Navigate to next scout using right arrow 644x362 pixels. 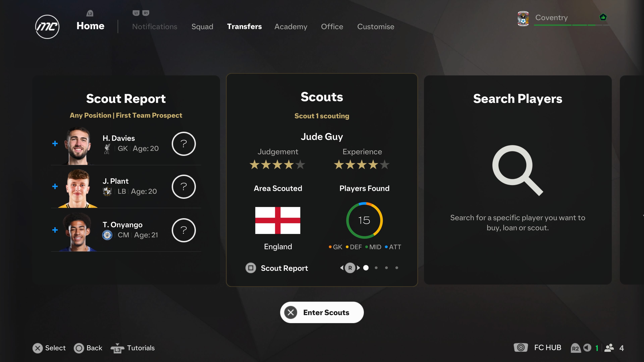coord(357,267)
